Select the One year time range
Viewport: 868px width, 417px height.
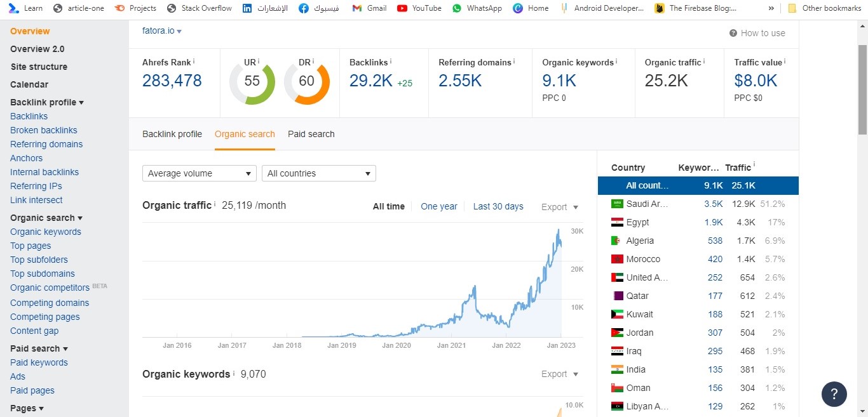tap(438, 206)
